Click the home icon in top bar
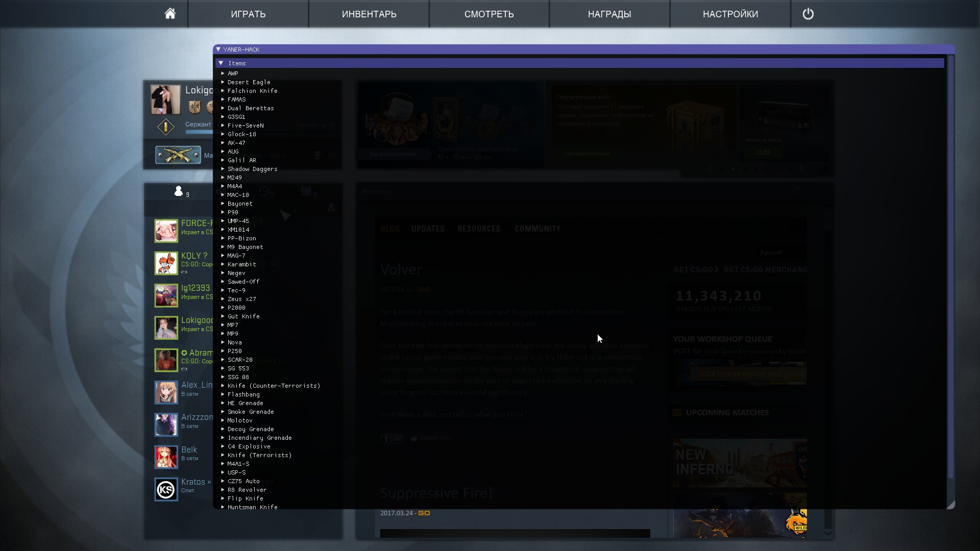Image resolution: width=980 pixels, height=551 pixels. click(x=170, y=14)
